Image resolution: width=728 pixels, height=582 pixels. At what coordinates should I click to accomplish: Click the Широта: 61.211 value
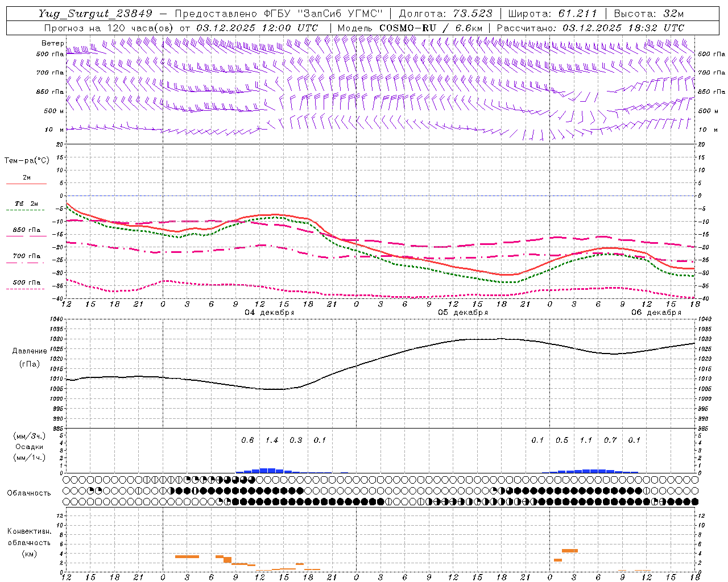point(552,14)
